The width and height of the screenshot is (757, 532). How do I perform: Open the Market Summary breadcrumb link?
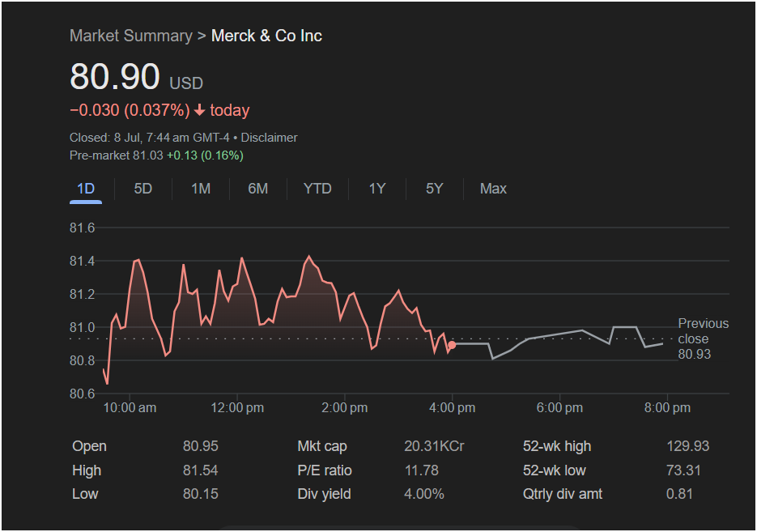click(131, 36)
